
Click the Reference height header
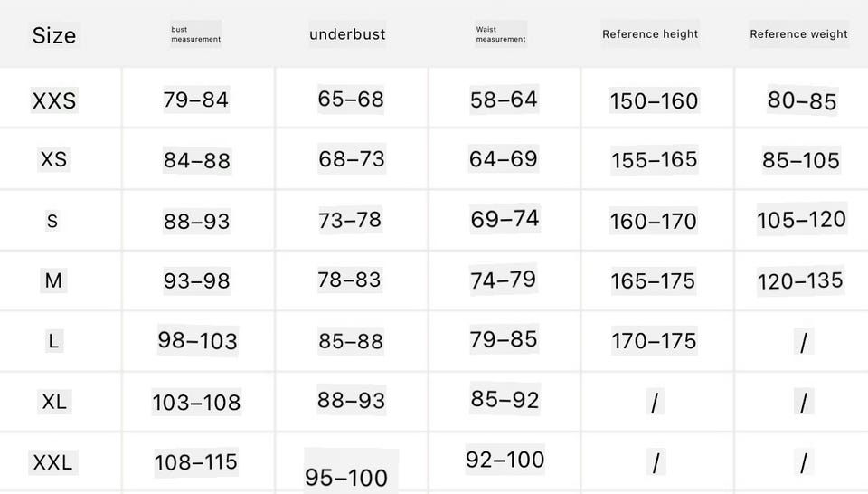(x=650, y=34)
